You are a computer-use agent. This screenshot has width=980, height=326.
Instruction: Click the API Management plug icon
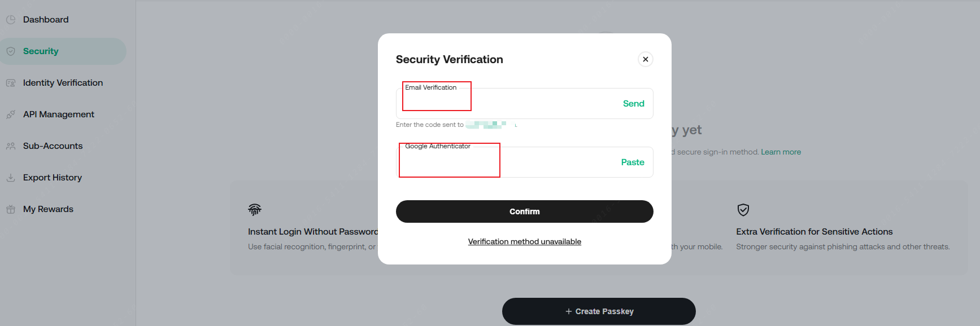point(11,114)
